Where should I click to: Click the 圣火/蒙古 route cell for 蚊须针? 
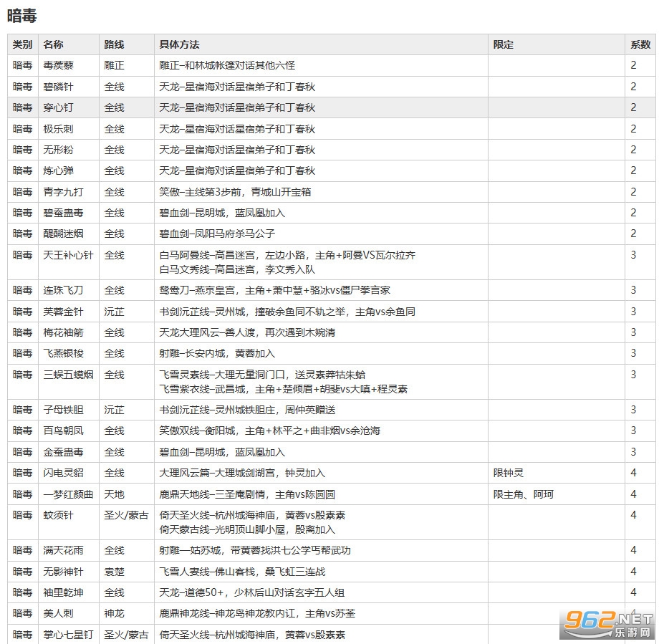click(127, 522)
